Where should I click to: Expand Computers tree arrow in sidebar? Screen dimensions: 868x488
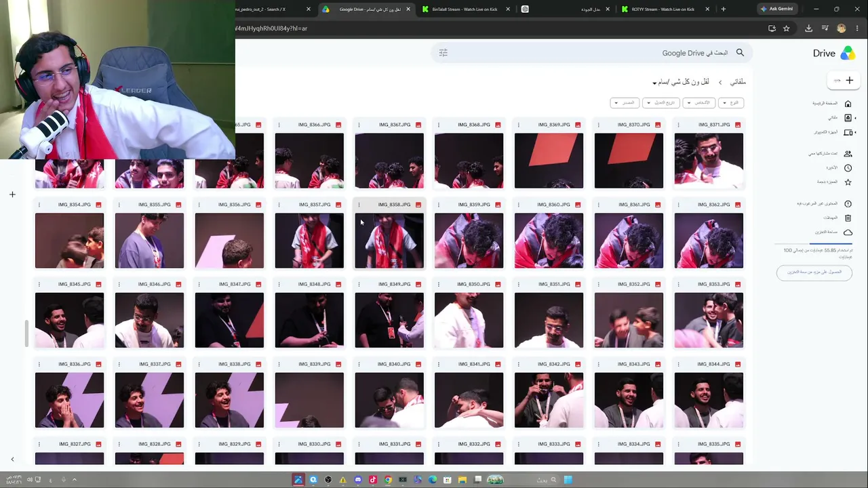[855, 132]
